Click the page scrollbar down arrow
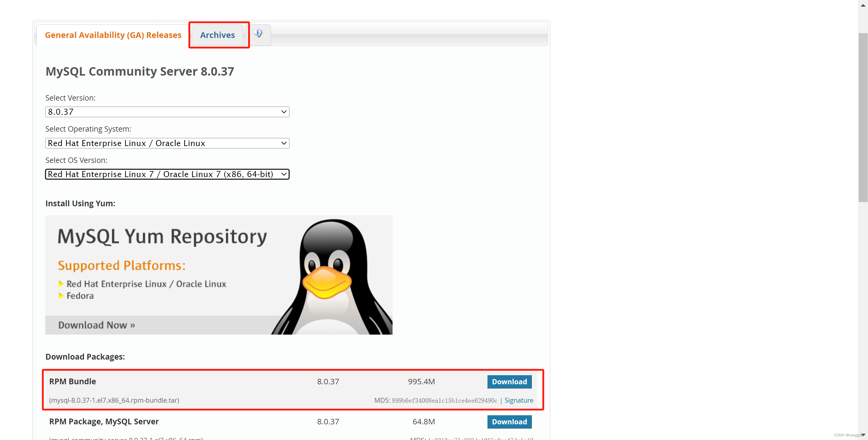Viewport: 868px width, 440px height. click(863, 435)
